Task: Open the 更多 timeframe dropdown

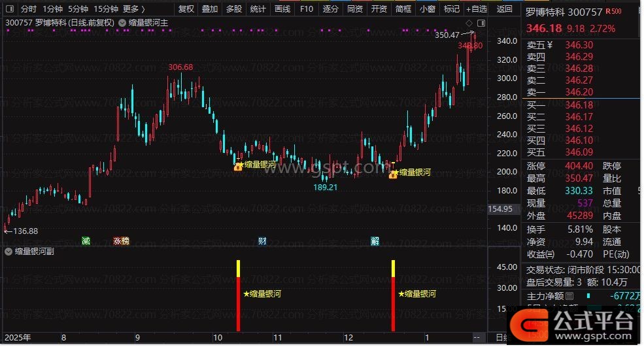Action: tap(134, 8)
